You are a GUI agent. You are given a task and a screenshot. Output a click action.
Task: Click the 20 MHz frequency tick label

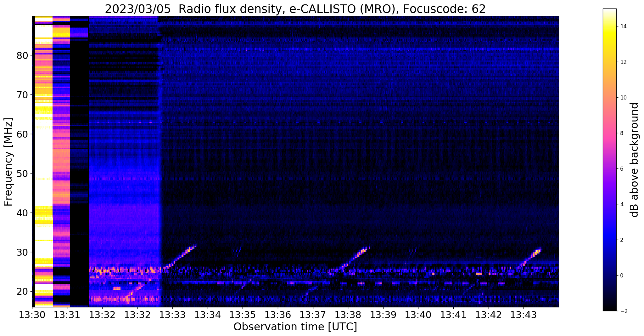pos(22,292)
